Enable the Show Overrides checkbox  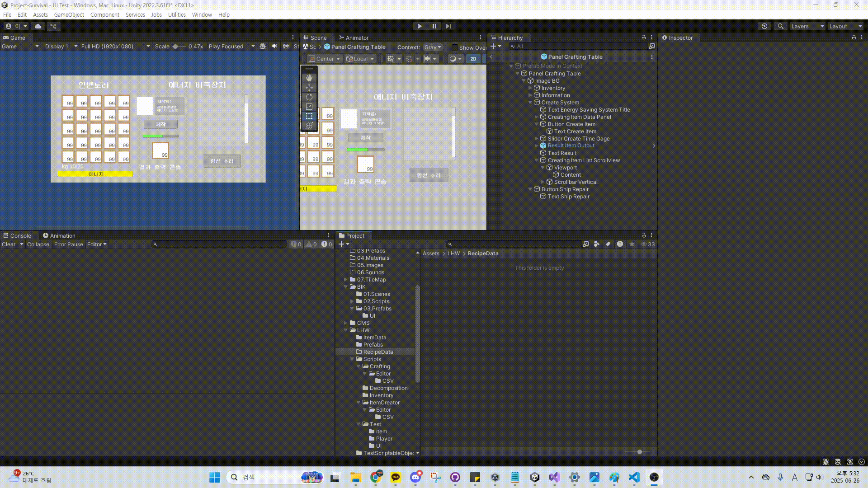click(x=455, y=47)
